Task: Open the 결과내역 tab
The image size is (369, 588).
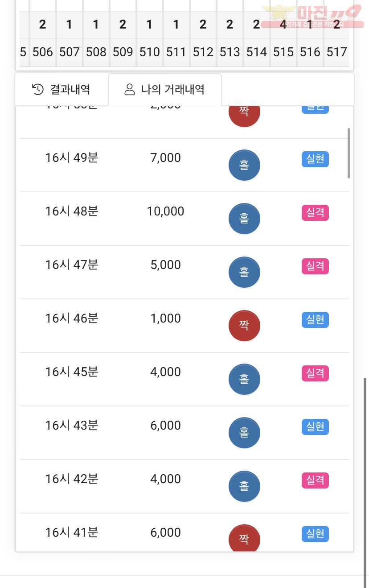Action: (x=61, y=90)
